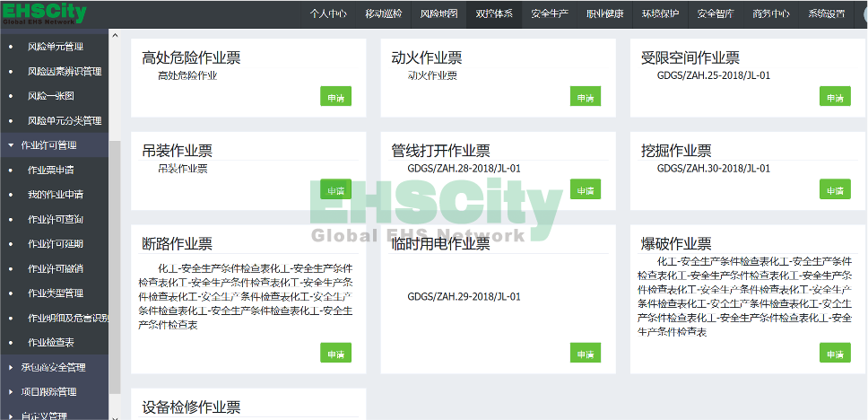Viewport: 868px width, 420px height.
Task: Select 我的作业申请 in the sidebar
Action: pos(56,194)
